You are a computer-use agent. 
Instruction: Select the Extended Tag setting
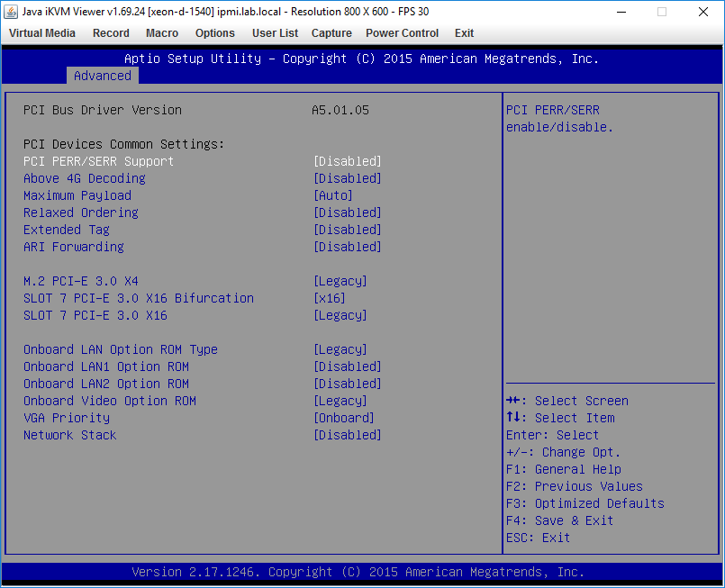(67, 230)
